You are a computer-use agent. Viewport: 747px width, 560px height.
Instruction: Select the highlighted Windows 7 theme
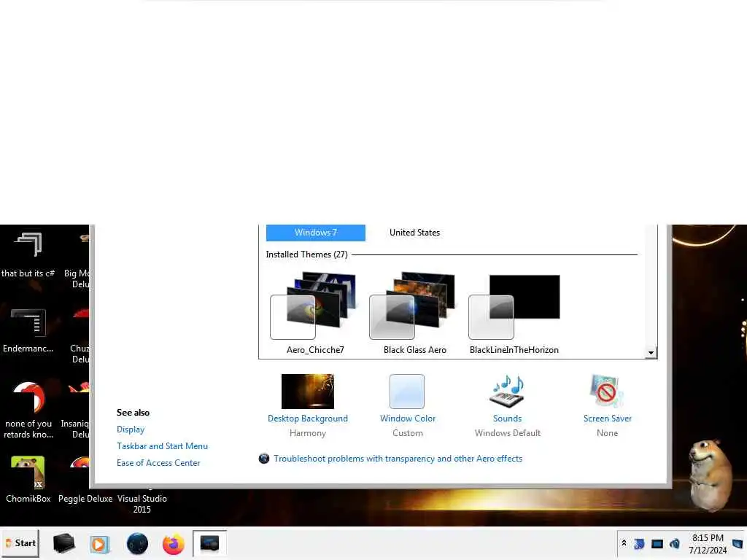pos(315,233)
